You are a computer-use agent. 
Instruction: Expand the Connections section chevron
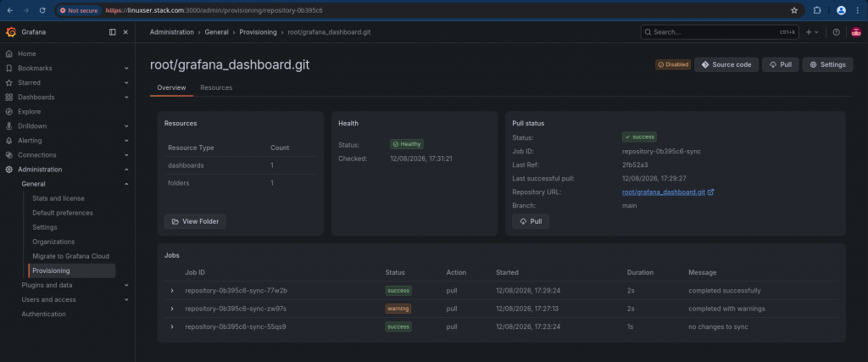[x=126, y=155]
